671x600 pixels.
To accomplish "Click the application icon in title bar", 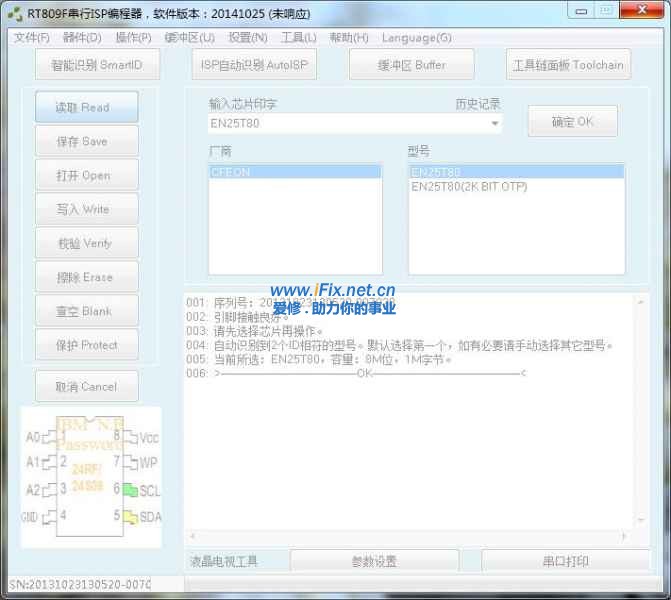I will click(15, 14).
